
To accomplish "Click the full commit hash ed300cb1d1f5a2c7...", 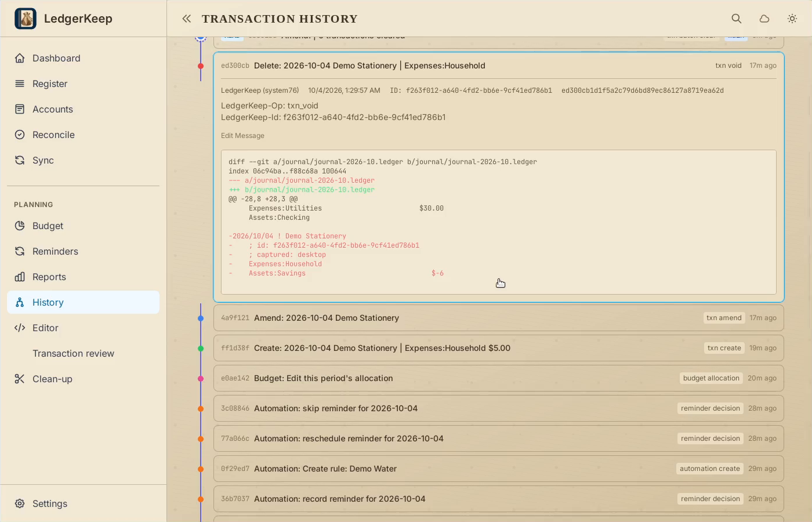I will point(643,90).
